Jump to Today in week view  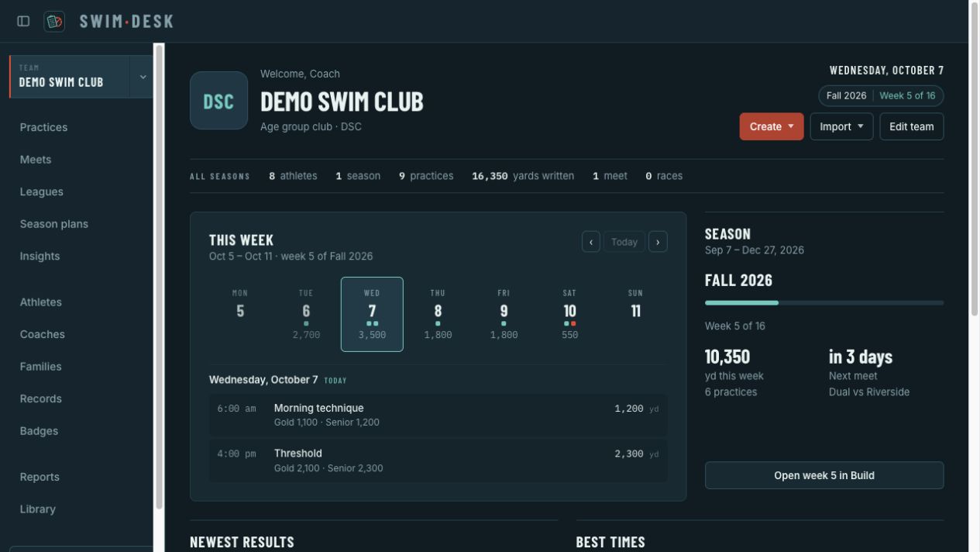coord(624,242)
